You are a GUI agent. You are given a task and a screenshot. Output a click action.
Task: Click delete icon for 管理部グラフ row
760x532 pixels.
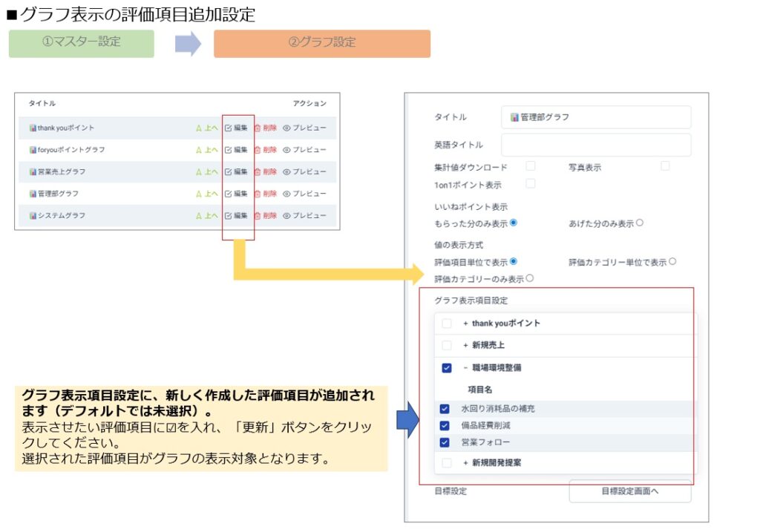[x=258, y=194]
